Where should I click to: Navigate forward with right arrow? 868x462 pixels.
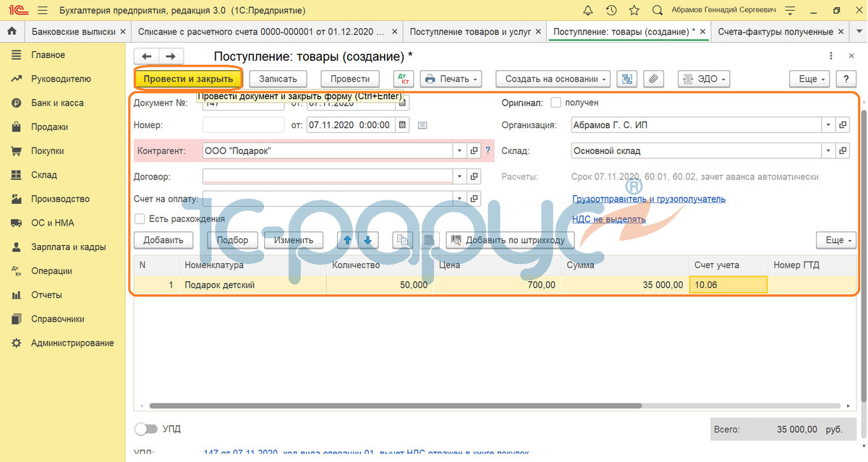[x=171, y=56]
